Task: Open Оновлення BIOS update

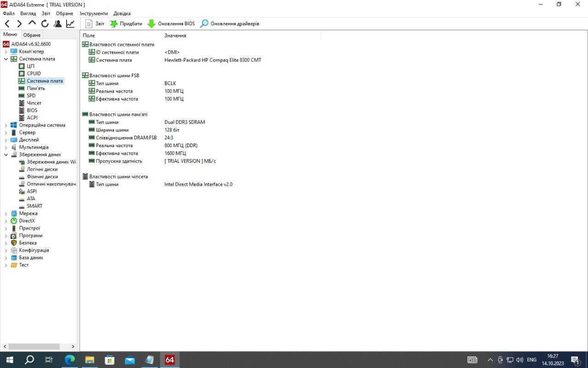Action: coord(171,23)
